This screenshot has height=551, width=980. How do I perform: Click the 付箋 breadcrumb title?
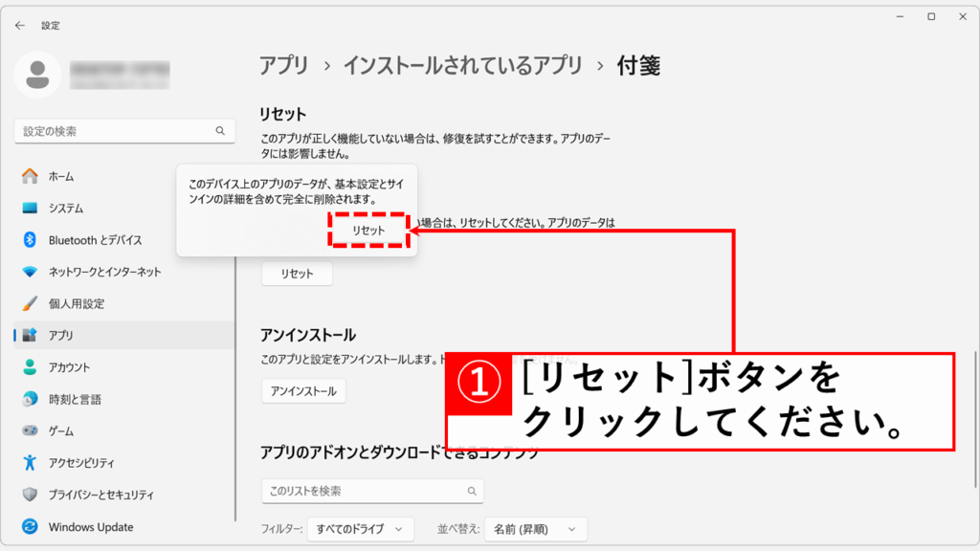tap(638, 66)
